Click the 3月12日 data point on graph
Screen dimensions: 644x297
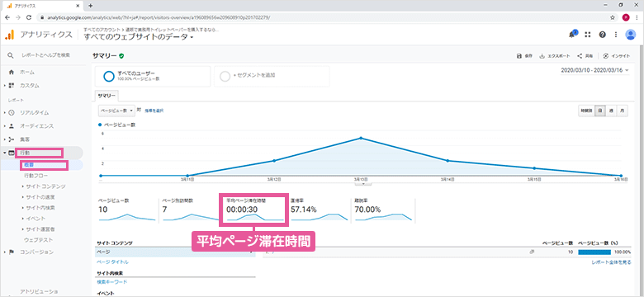pyautogui.click(x=274, y=160)
